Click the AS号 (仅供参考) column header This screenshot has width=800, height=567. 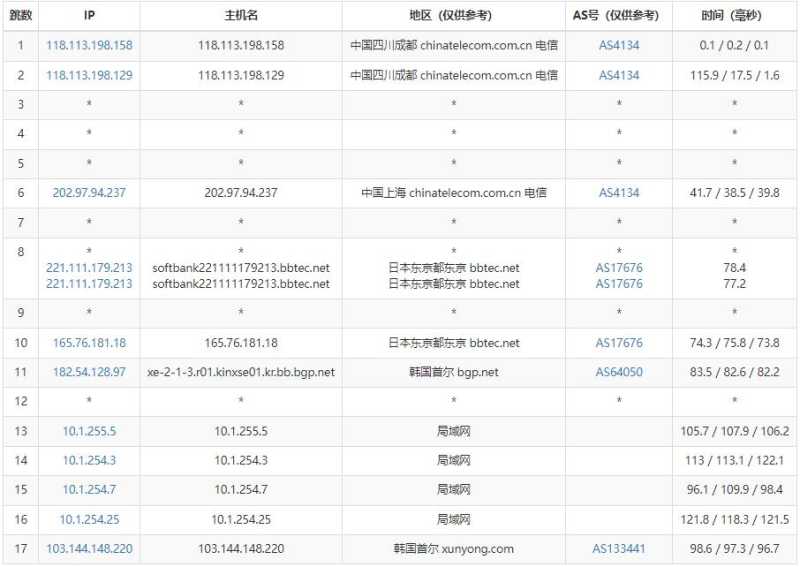[x=616, y=15]
